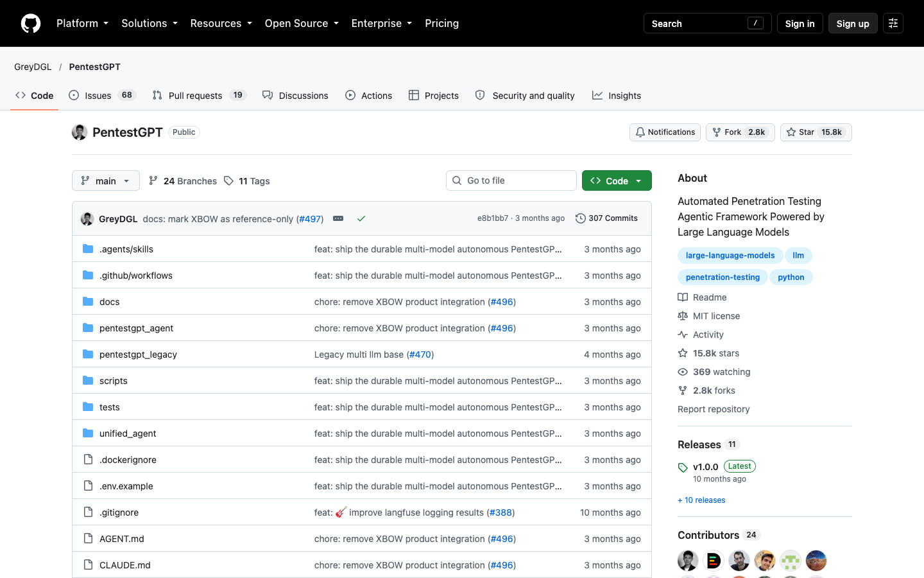Expand the Solutions menu
Viewport: 924px width, 578px height.
150,23
